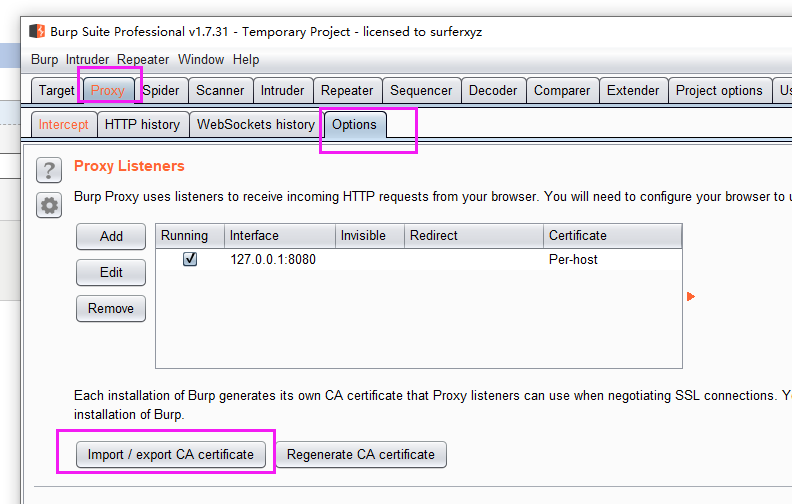Image resolution: width=792 pixels, height=504 pixels.
Task: Switch to the Spider tab
Action: click(x=161, y=90)
